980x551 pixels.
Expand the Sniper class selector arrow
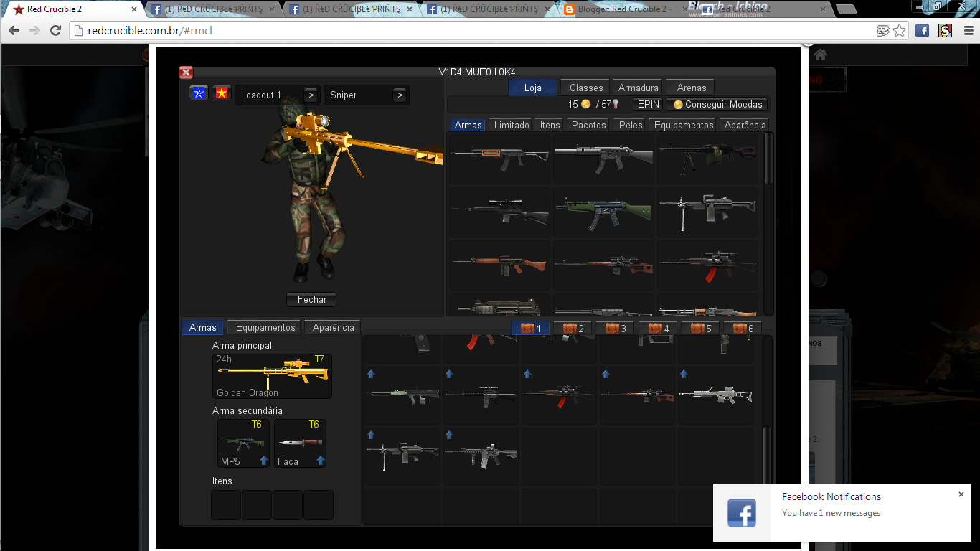coord(400,95)
